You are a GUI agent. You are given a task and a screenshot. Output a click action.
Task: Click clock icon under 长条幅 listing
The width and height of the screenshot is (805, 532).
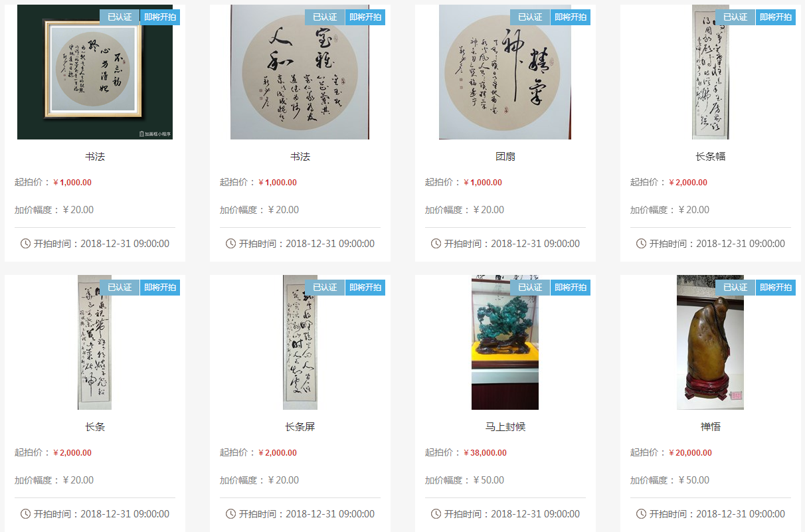click(x=642, y=243)
